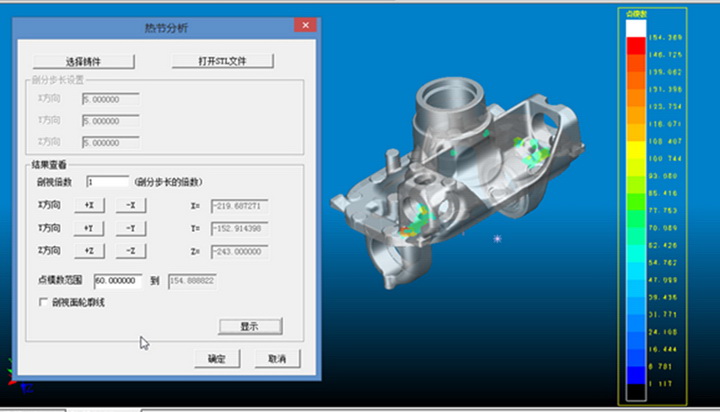Screen dimensions: 720x412
Task: Click the 点模数范围 minimum value field
Action: [118, 281]
